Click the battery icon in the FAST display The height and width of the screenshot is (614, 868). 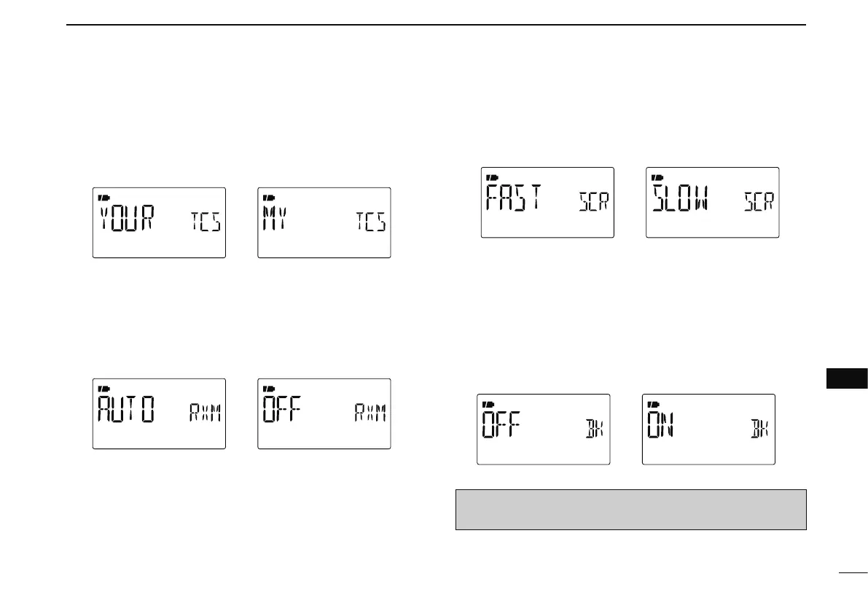(493, 178)
